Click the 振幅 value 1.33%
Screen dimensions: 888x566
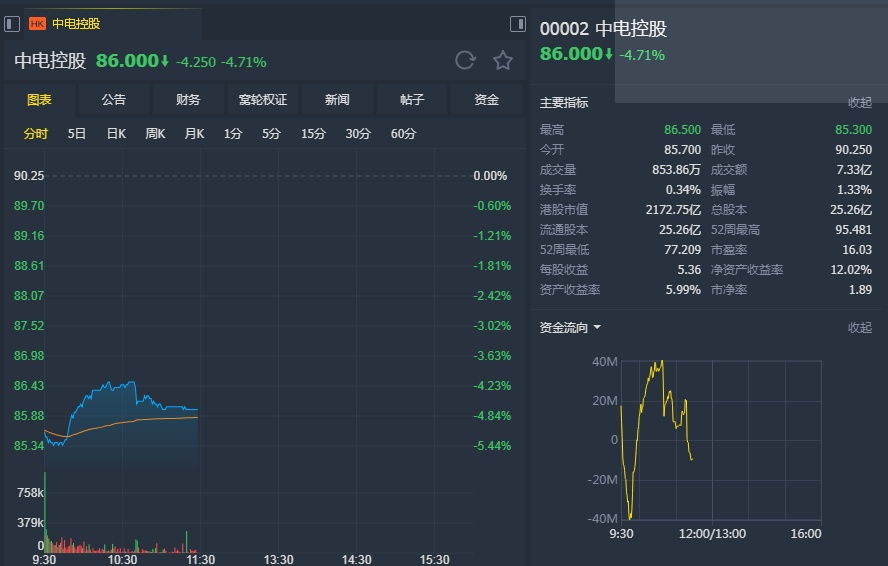coord(855,190)
